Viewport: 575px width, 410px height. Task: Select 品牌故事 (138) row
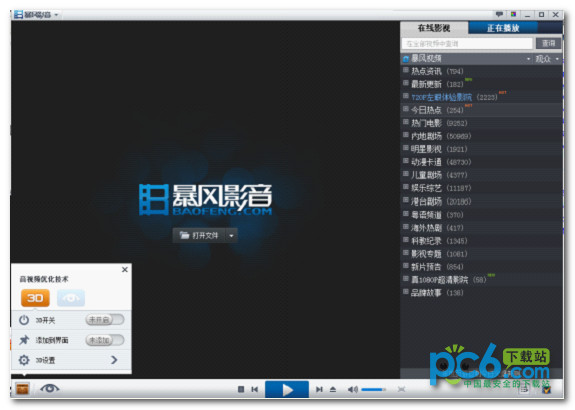pos(481,293)
